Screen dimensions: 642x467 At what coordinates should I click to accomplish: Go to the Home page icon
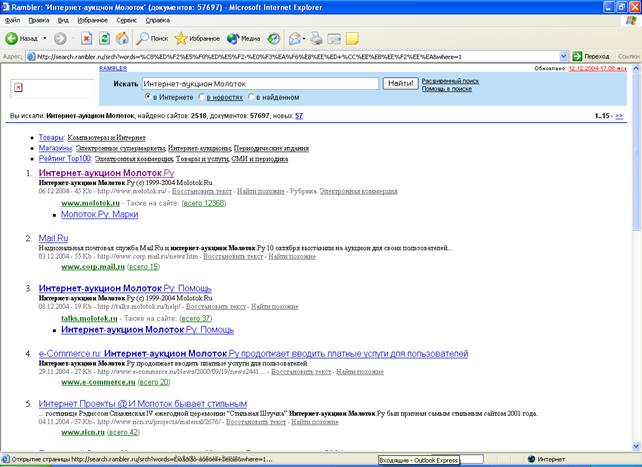click(x=122, y=39)
